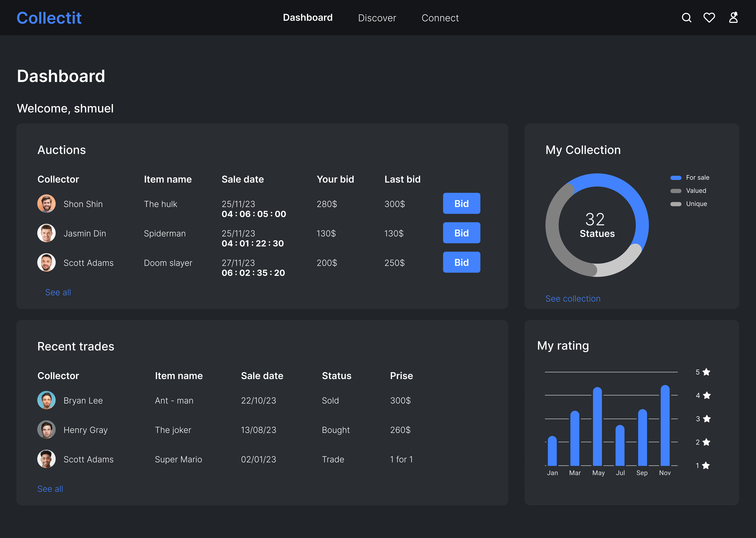
Task: Go to the Connect page
Action: (440, 18)
